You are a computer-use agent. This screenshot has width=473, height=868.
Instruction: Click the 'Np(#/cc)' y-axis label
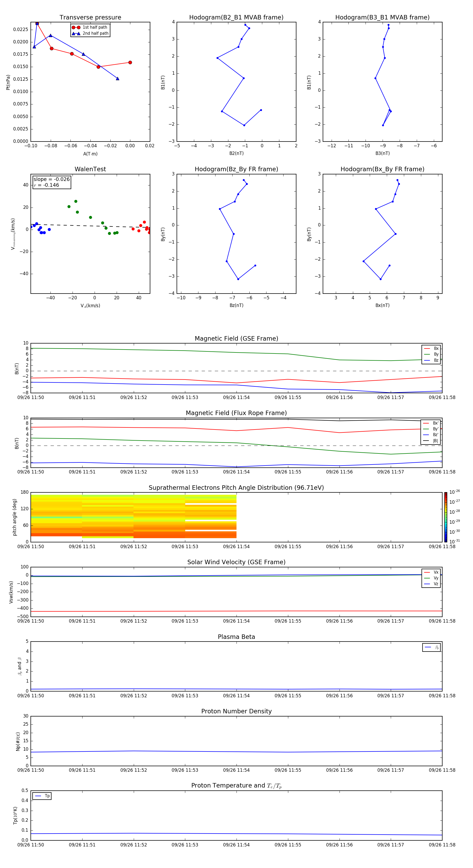tap(18, 741)
